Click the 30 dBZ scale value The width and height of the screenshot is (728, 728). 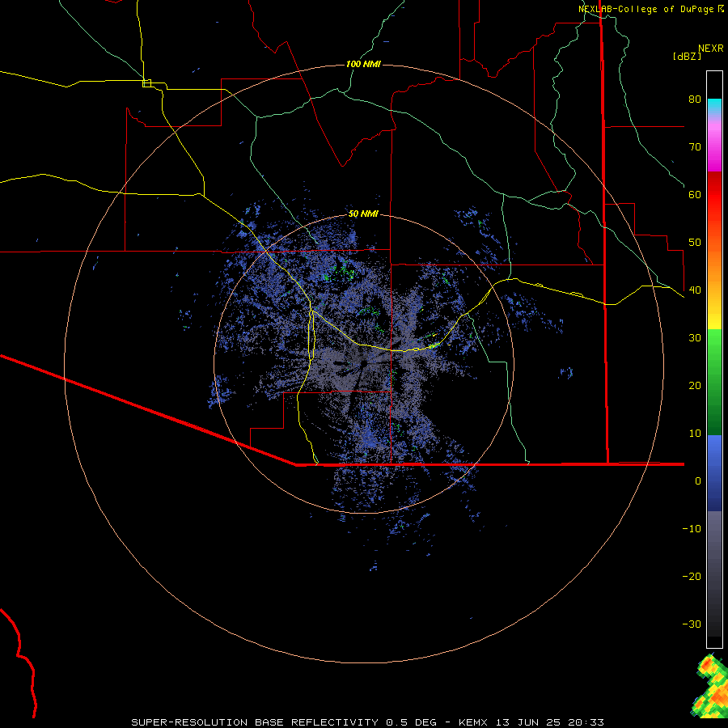pyautogui.click(x=695, y=337)
